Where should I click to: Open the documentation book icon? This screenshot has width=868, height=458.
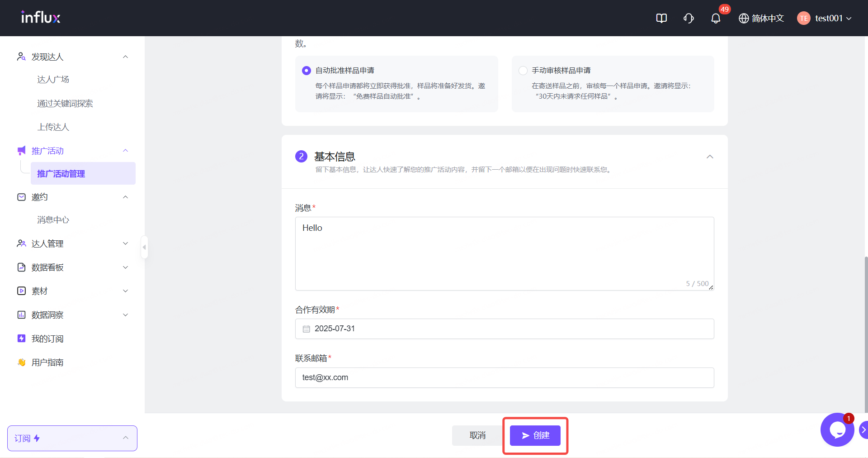tap(661, 18)
